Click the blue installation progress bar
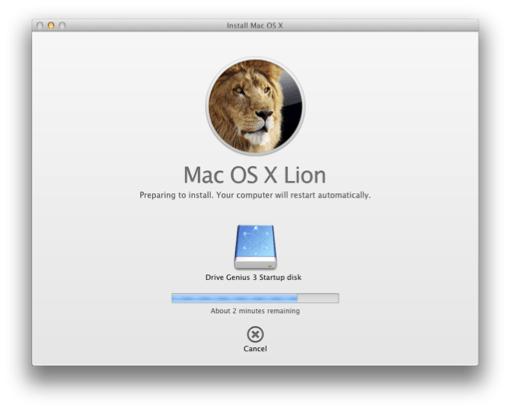This screenshot has height=410, width=509. 255,298
